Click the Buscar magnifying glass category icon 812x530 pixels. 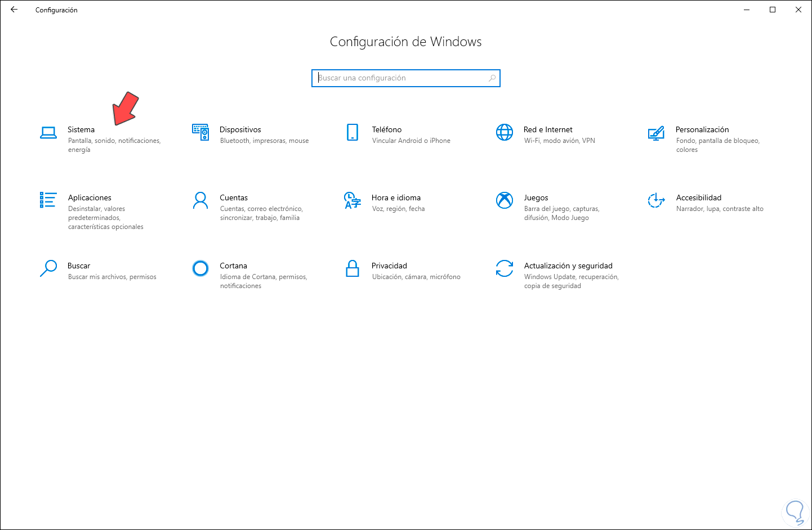pyautogui.click(x=48, y=268)
